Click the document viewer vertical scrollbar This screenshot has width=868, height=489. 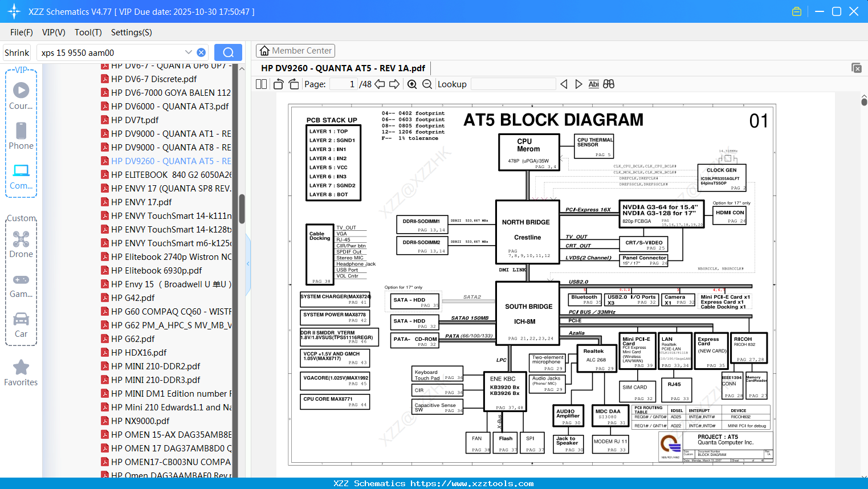click(x=864, y=101)
